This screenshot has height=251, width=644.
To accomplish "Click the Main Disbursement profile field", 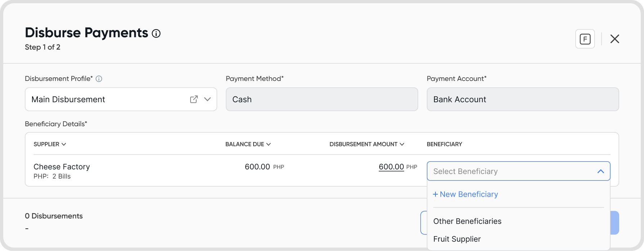I will [108, 99].
